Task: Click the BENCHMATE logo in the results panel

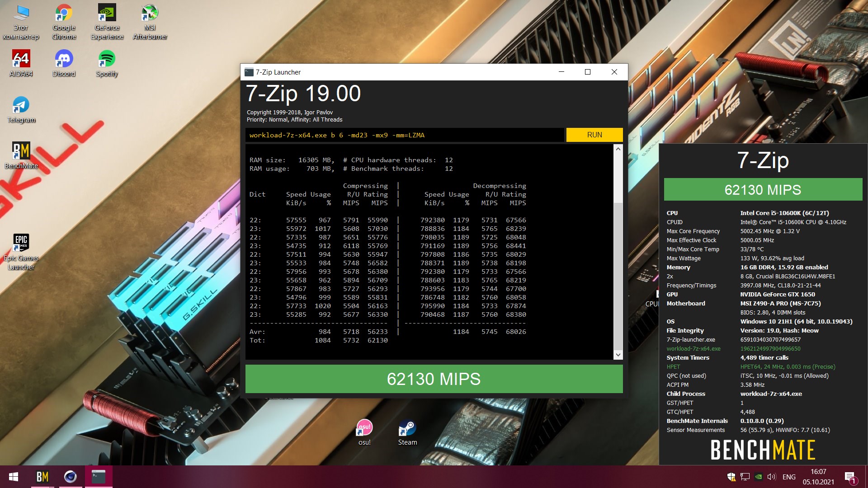Action: pyautogui.click(x=763, y=450)
